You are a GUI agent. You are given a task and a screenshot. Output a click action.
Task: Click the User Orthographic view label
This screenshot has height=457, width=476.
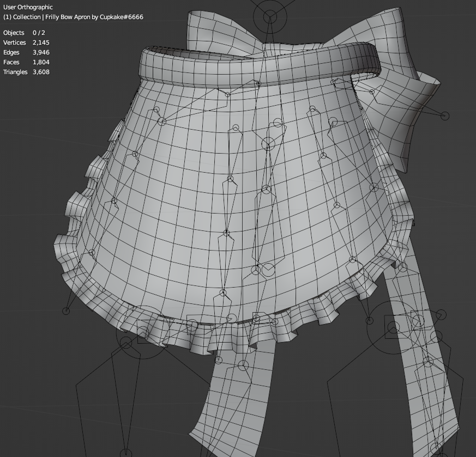coord(28,7)
